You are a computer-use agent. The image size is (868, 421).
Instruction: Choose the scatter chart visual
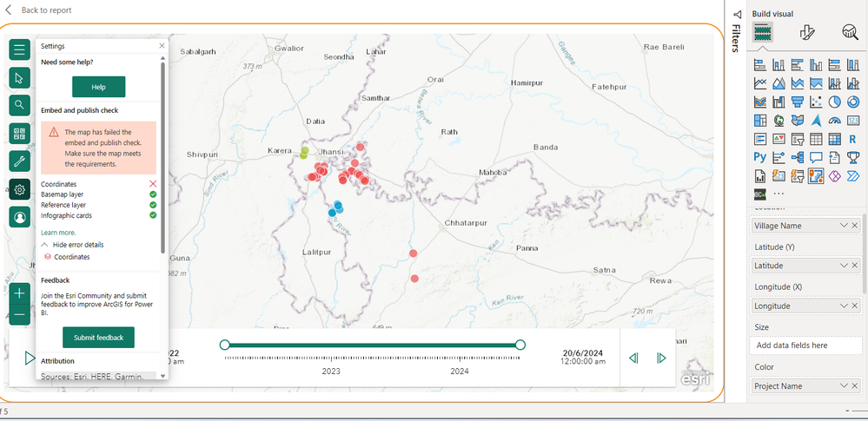click(x=816, y=102)
